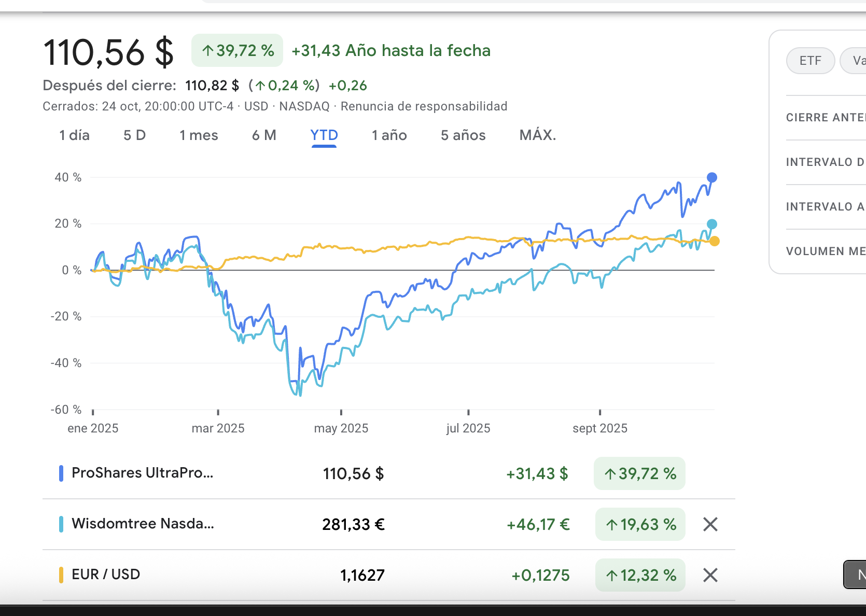Screen dimensions: 866x616
Task: Select the MÁX. time range
Action: click(x=538, y=135)
